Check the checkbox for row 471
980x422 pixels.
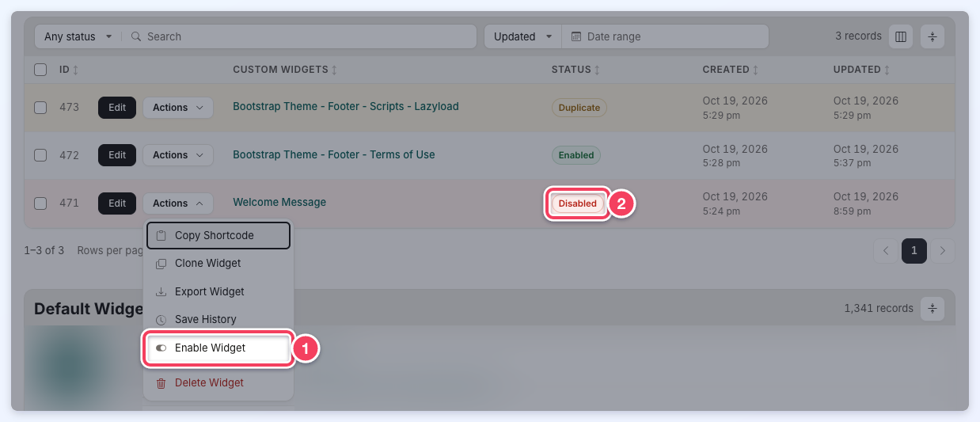tap(40, 203)
